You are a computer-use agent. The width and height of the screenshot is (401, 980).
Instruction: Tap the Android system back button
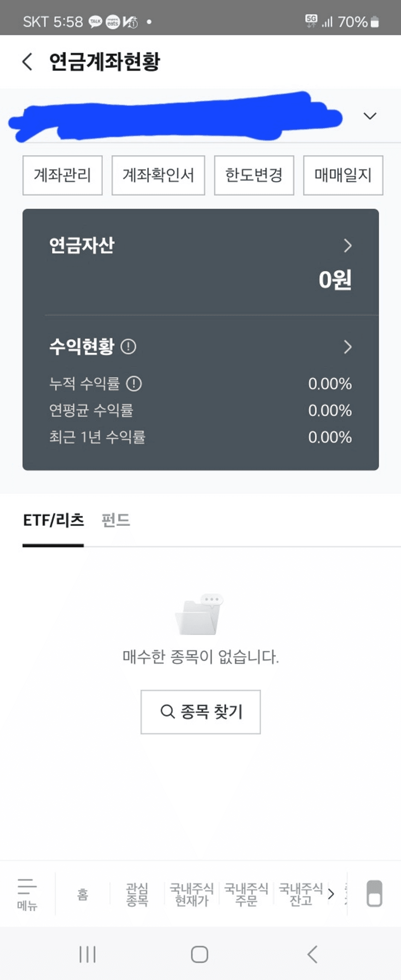tap(312, 954)
